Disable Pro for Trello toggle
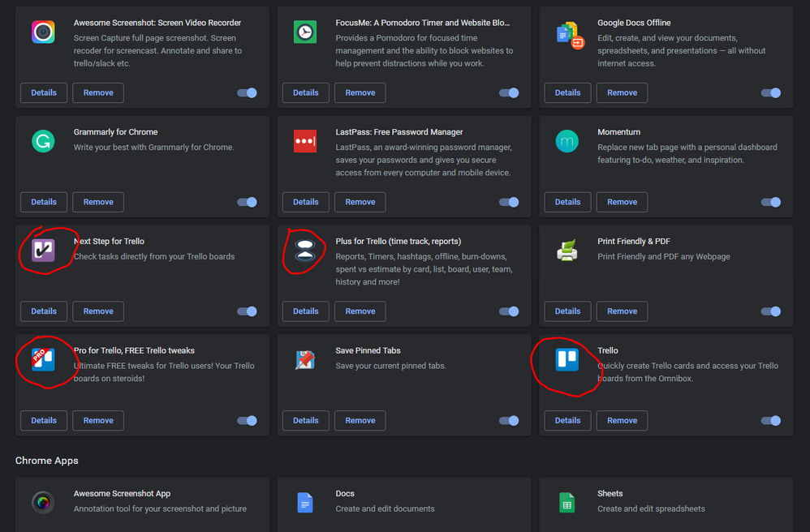Screen dimensions: 810x532 point(247,421)
